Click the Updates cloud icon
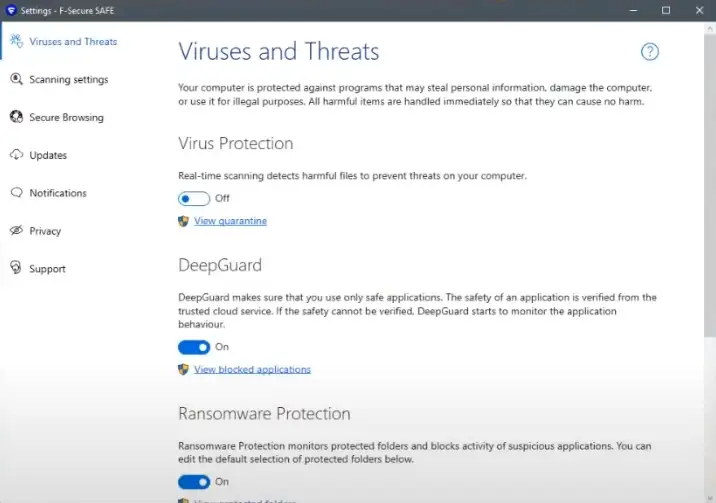The width and height of the screenshot is (716, 503). (x=16, y=155)
